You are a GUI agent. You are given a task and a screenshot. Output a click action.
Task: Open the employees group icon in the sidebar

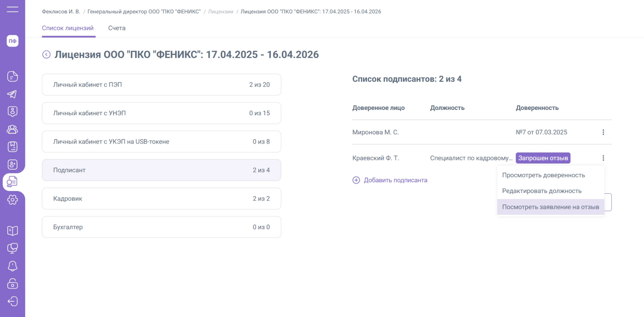tap(12, 129)
